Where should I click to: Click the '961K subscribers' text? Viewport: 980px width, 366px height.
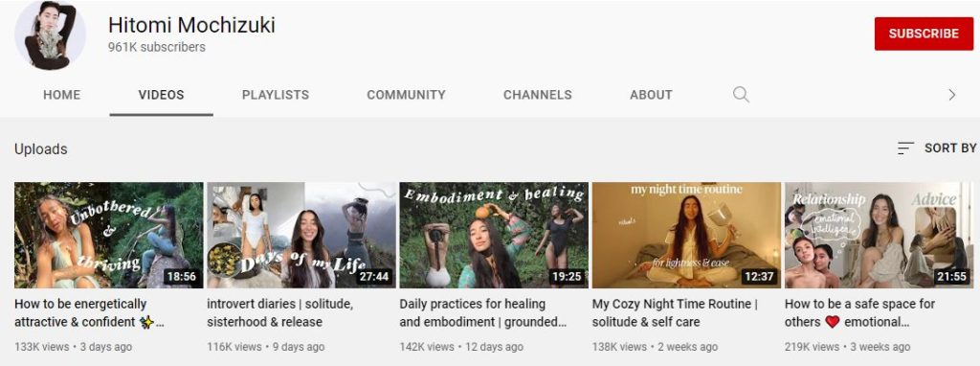pyautogui.click(x=156, y=48)
